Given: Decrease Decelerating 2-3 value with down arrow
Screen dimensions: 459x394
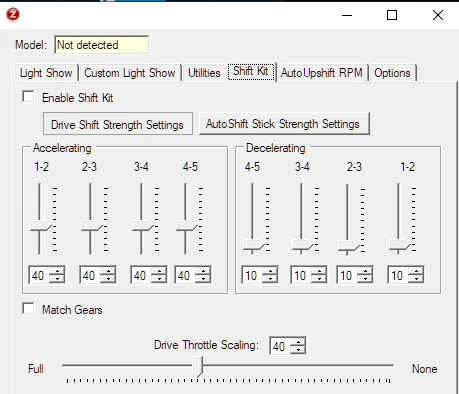Looking at the screenshot, I should [x=366, y=279].
